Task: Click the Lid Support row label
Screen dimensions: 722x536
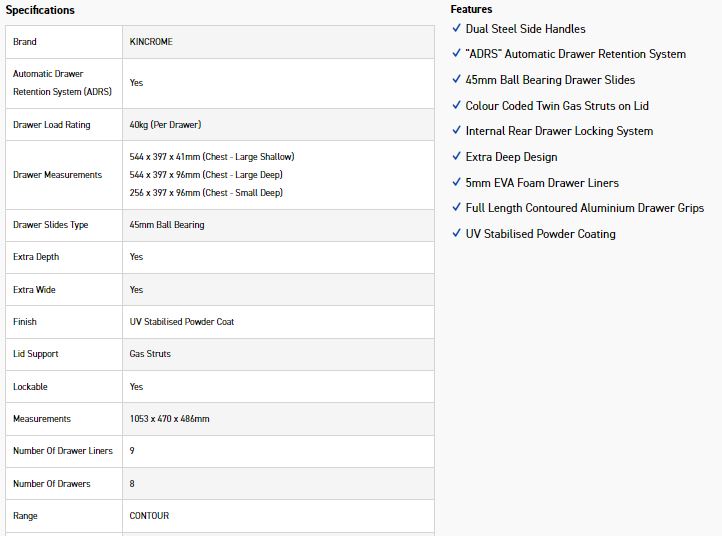Action: tap(36, 354)
